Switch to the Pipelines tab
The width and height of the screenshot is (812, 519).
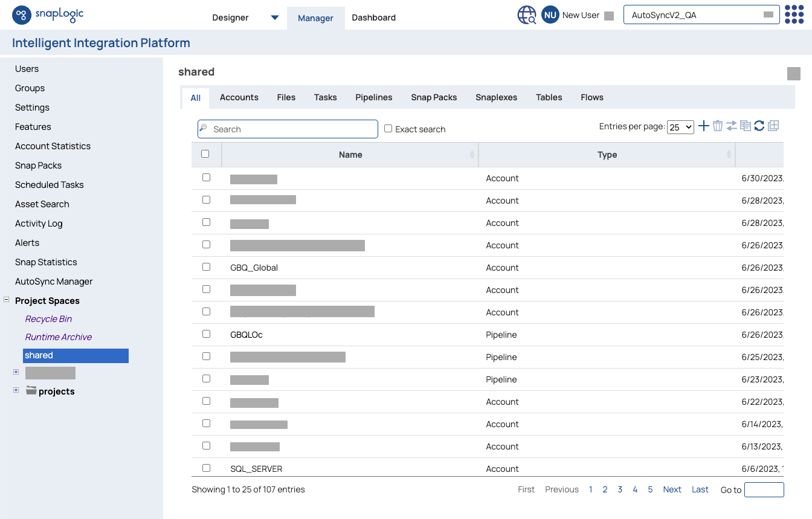pos(373,97)
